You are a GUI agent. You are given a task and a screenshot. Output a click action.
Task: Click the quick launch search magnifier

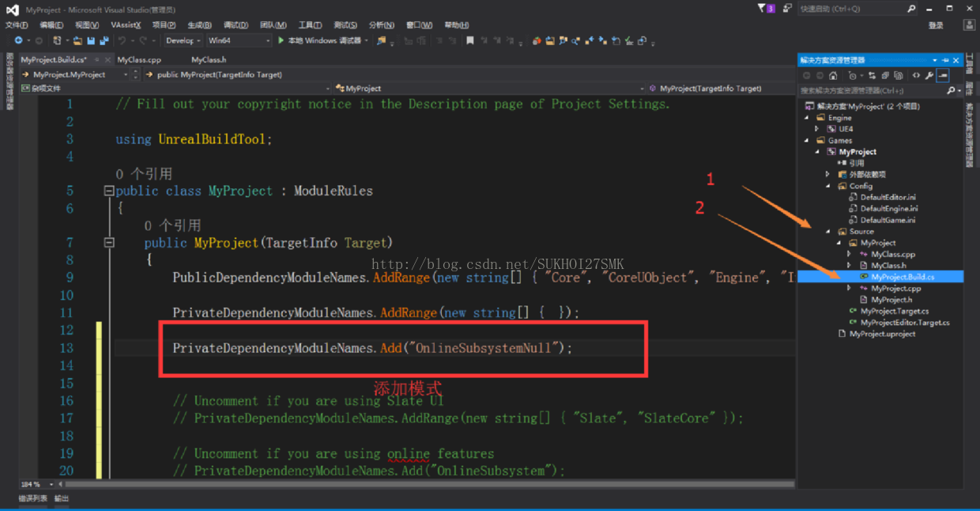coord(911,9)
